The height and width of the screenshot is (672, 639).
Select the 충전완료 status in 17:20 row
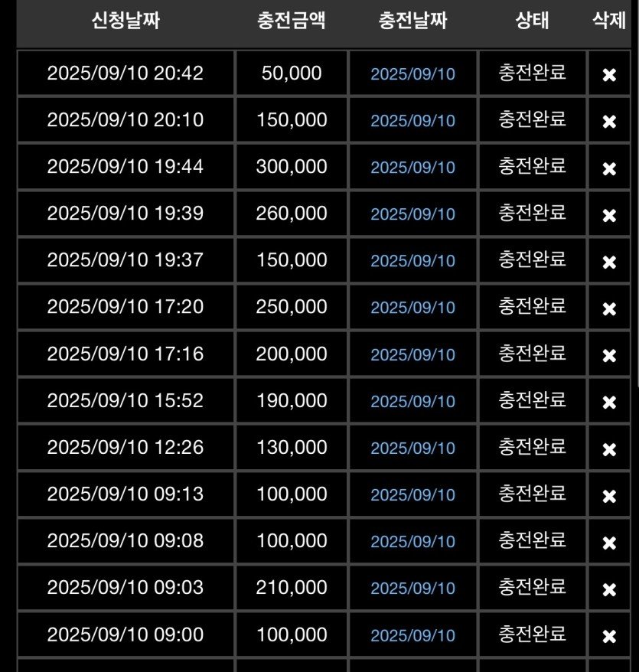[532, 306]
